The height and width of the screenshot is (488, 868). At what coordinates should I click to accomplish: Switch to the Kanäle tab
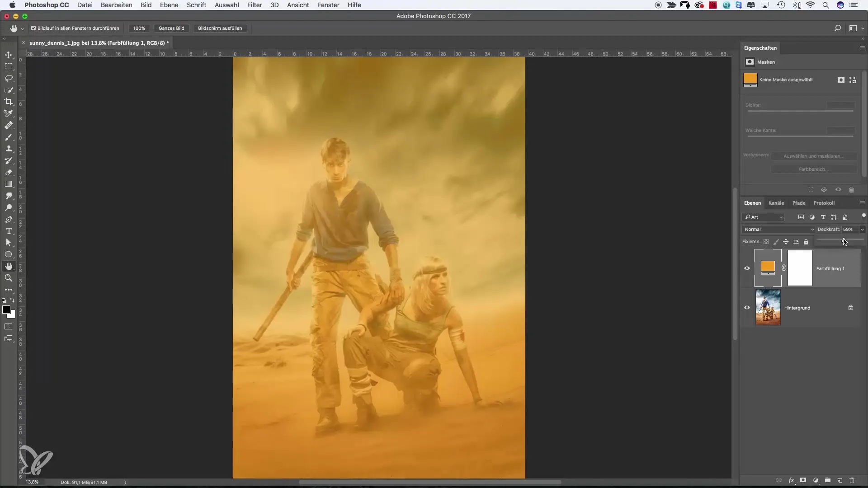click(776, 203)
